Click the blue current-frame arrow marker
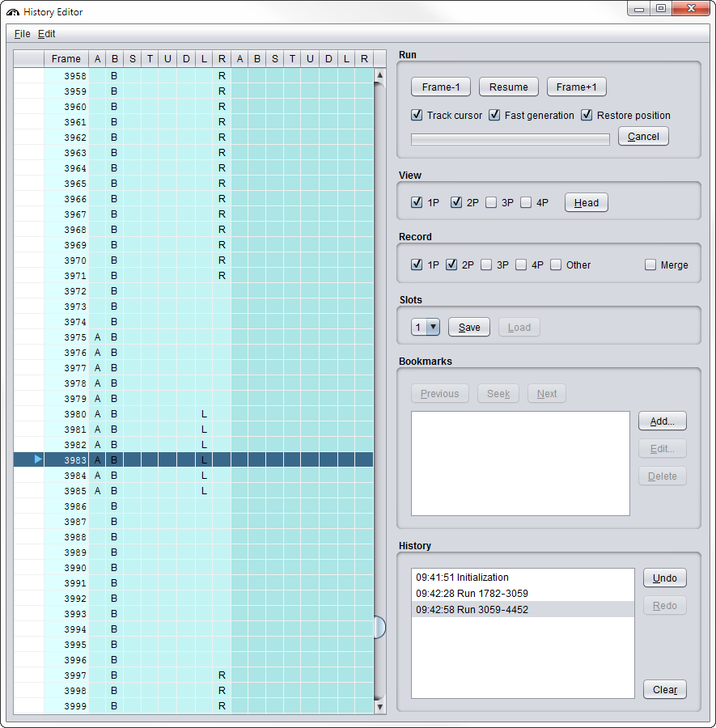716x728 pixels. tap(38, 459)
